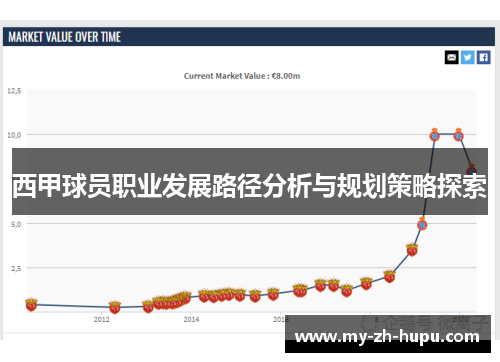Share the chart on Twitter
Screen dimensions: 500x362
pyautogui.click(x=468, y=58)
